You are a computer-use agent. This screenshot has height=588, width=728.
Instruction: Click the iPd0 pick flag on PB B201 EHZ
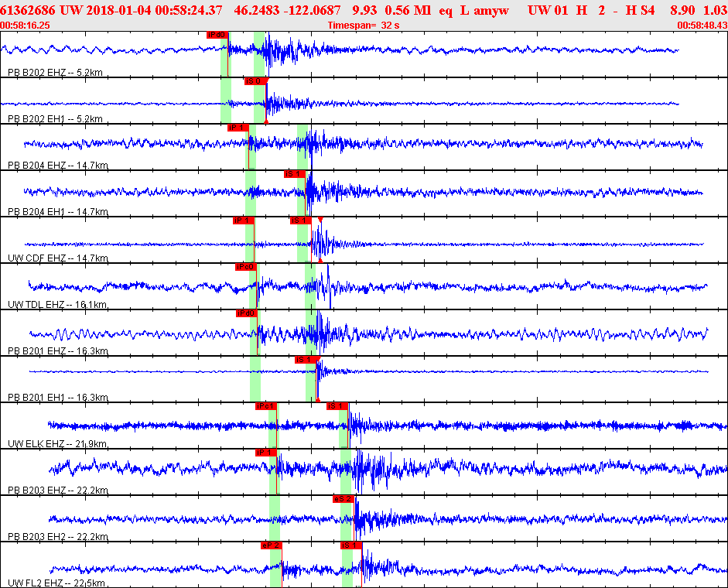tap(247, 313)
